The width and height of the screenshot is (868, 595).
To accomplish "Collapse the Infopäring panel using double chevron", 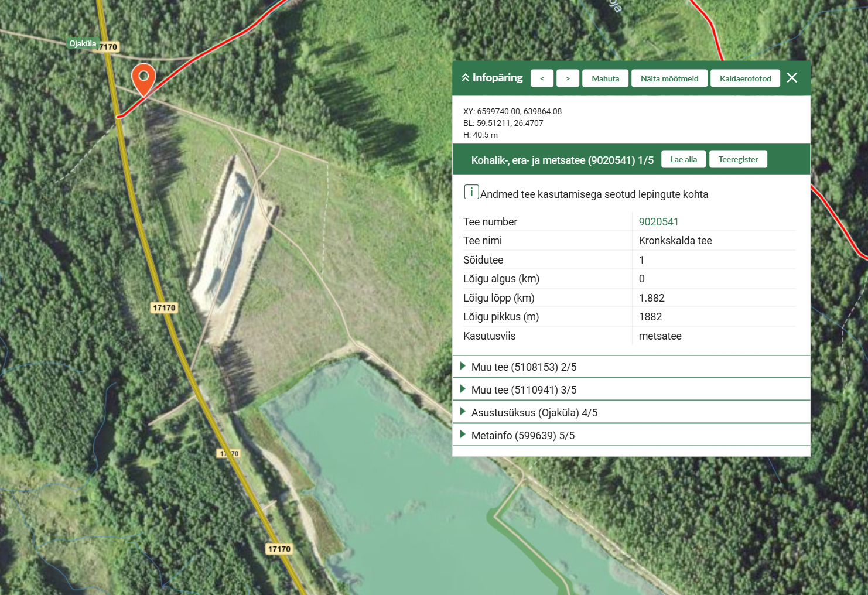I will [466, 78].
